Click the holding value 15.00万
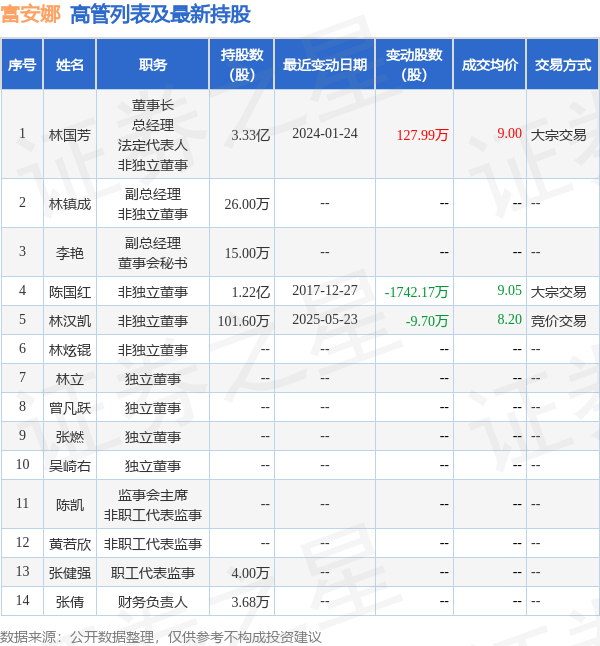600x646 pixels. [x=247, y=253]
